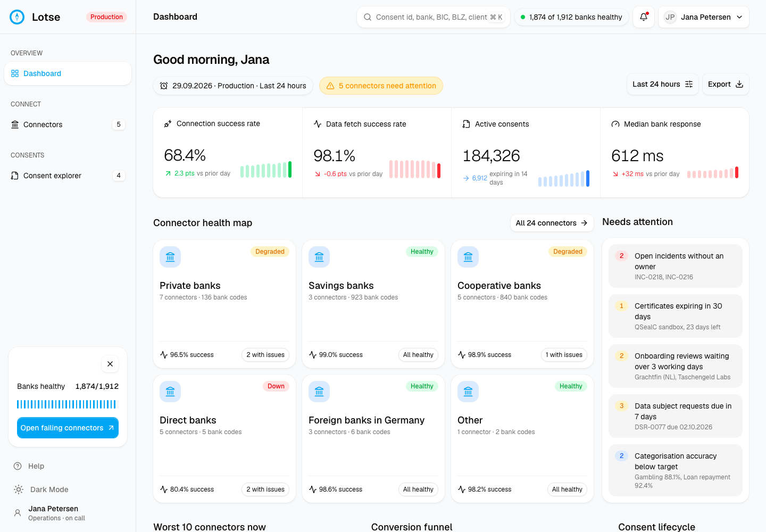Open the Export menu
766x532 pixels.
click(726, 84)
